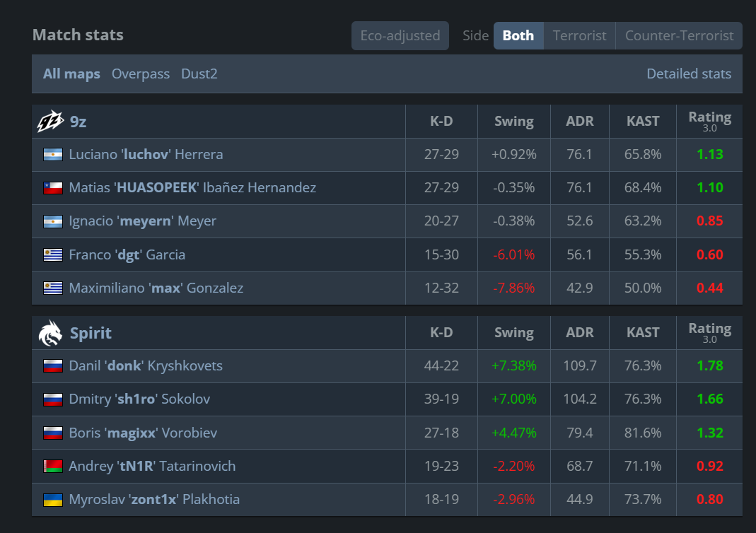This screenshot has height=533, width=756.
Task: Click max's 0.44 rating value
Action: click(x=710, y=288)
